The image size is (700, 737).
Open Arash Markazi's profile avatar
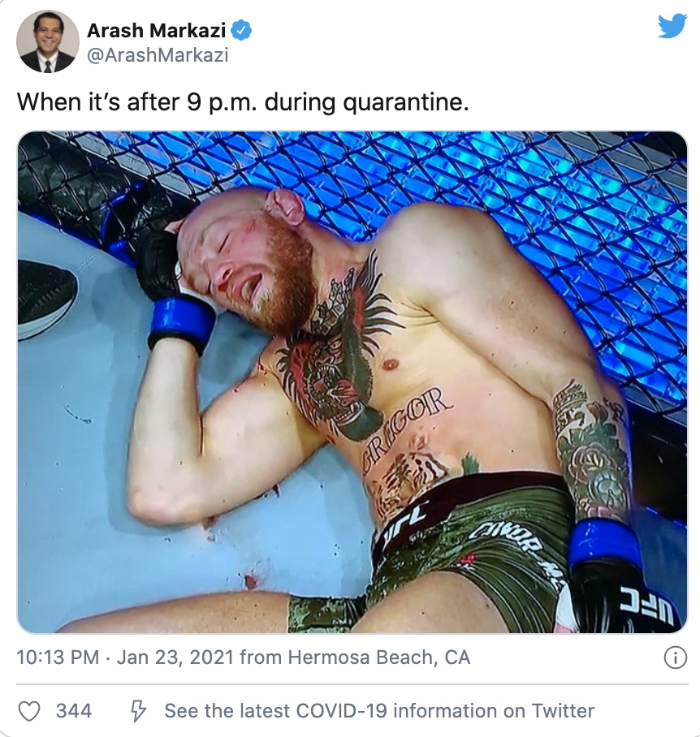click(48, 41)
